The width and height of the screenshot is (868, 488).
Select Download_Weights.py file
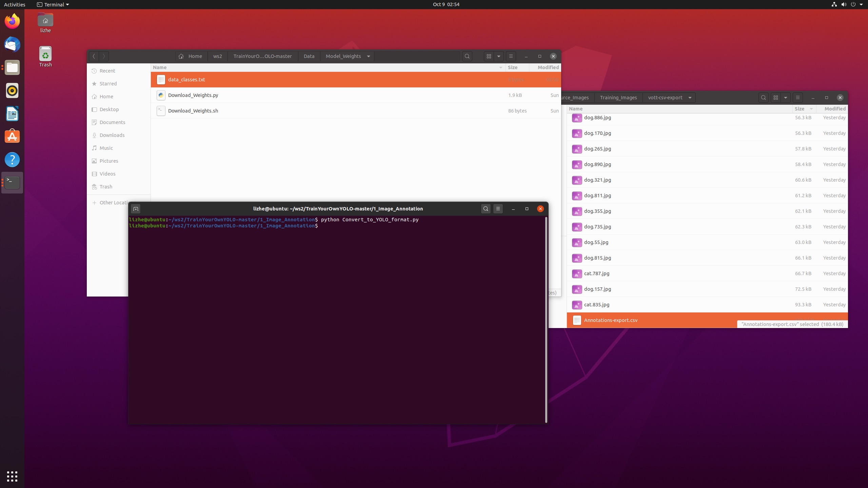point(356,95)
